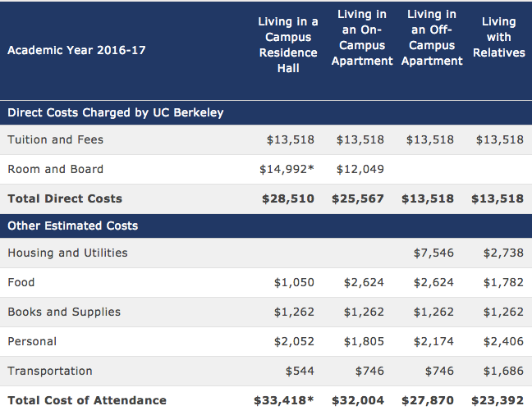Screen dimensions: 532x415
Task: Select the $1,782 food value
Action: tap(503, 282)
